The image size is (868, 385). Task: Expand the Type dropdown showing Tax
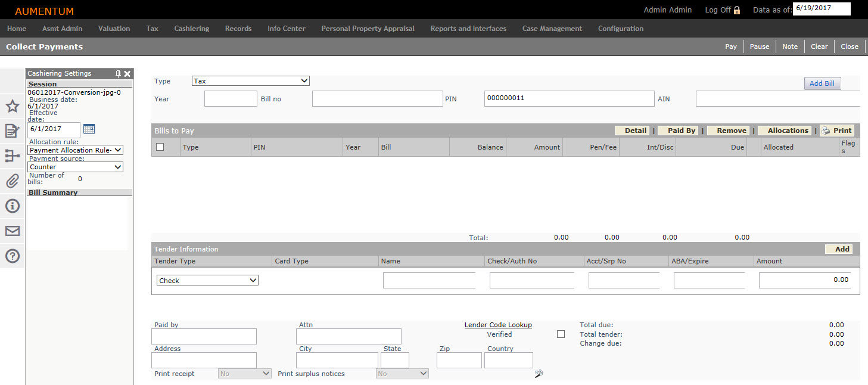251,81
